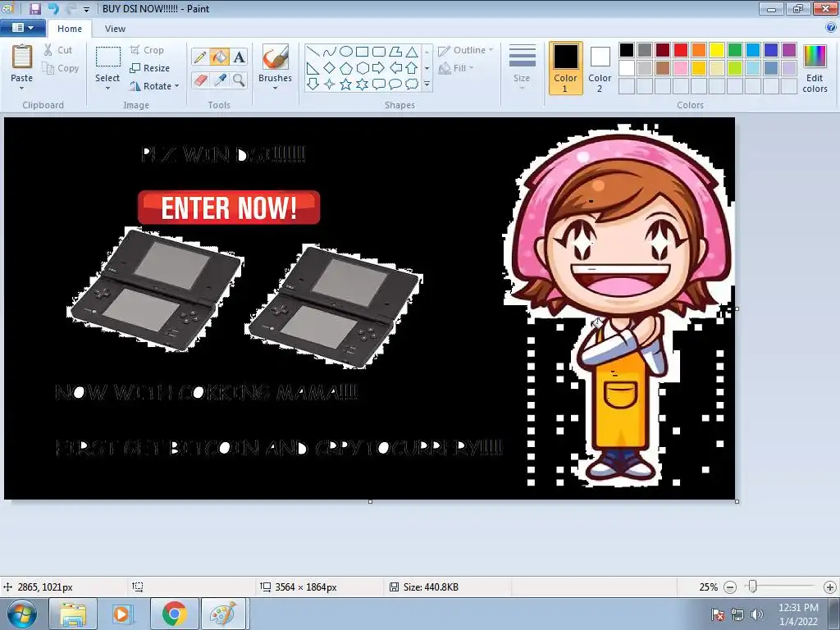Select the Fill with color bucket tool
Image resolution: width=840 pixels, height=630 pixels.
coord(220,57)
